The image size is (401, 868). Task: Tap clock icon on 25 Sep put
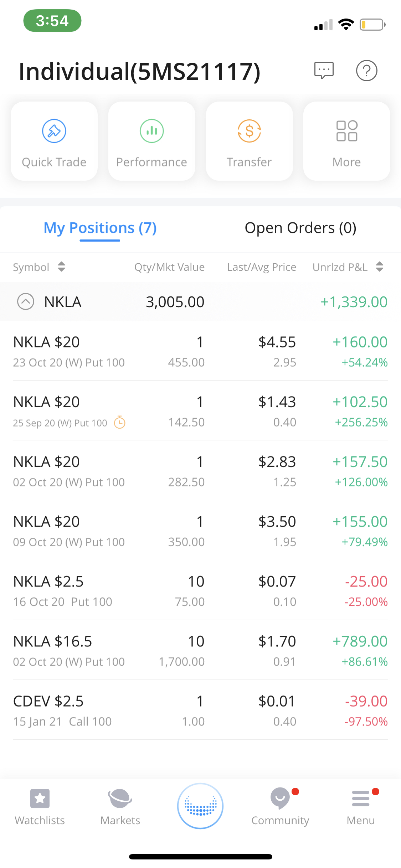click(119, 423)
